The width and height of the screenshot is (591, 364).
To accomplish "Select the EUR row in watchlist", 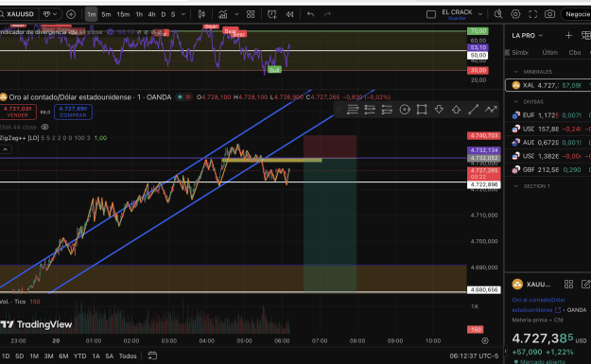I will [548, 115].
